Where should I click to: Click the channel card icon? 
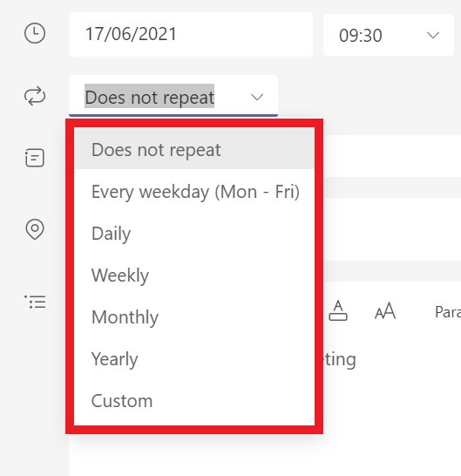point(35,158)
